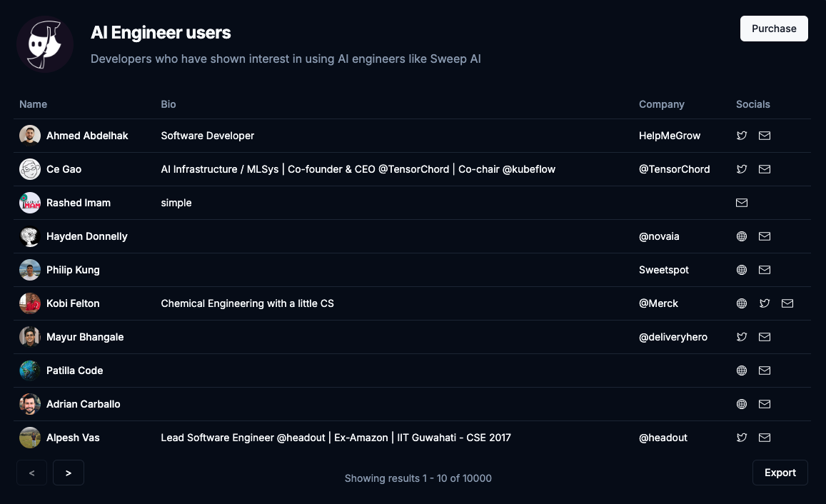826x504 pixels.
Task: Click Rashed Imam's email icon
Action: (742, 203)
